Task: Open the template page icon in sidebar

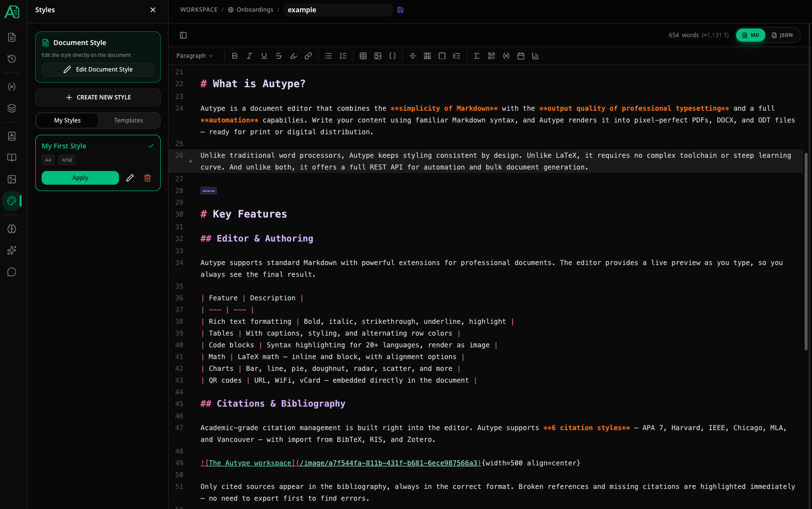Action: [x=12, y=136]
